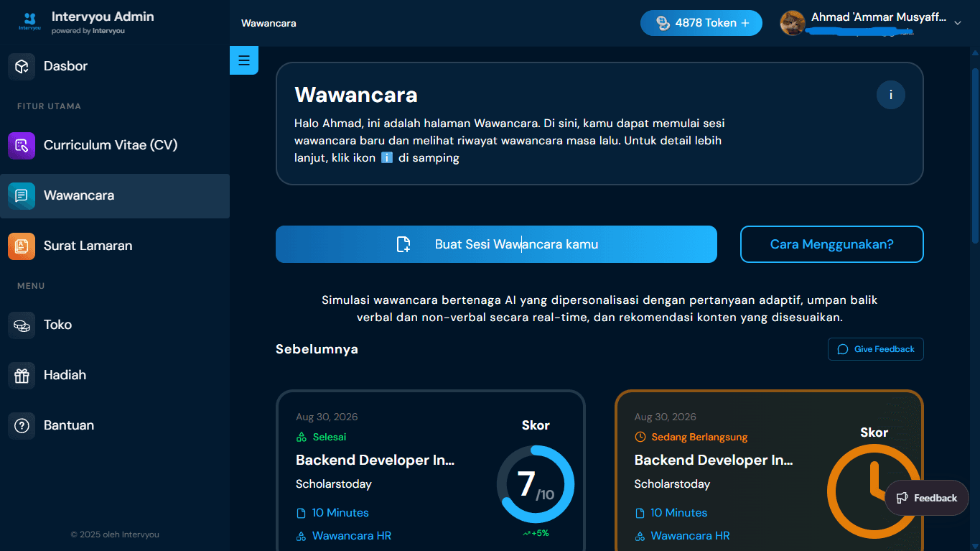This screenshot has height=551, width=980.
Task: Toggle the sidebar with hamburger icon
Action: click(x=244, y=60)
